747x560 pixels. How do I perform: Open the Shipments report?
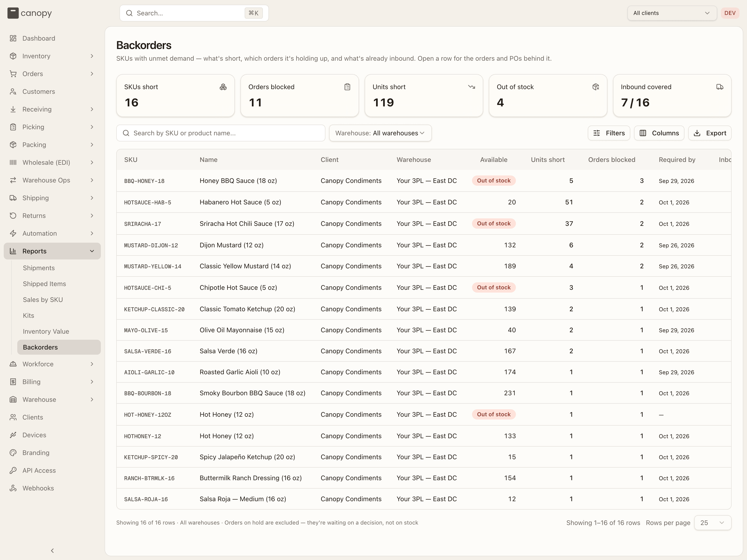pyautogui.click(x=59, y=268)
